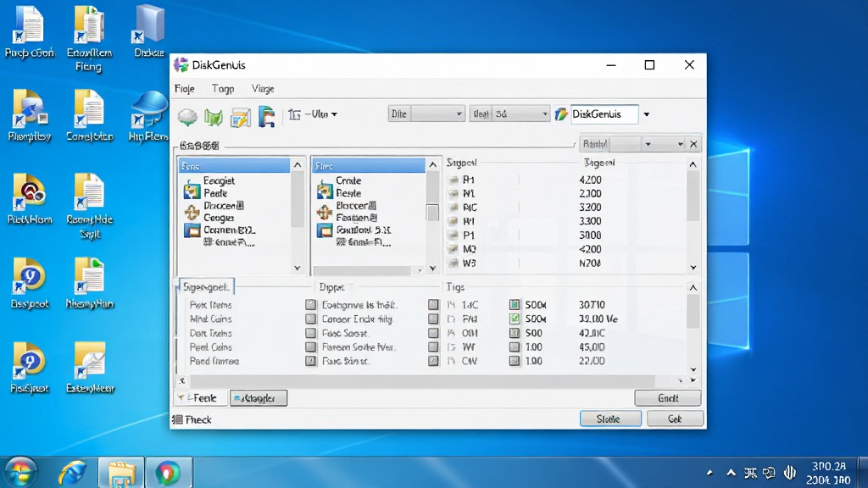
Task: Open the notepad edit icon in toolbar
Action: point(240,117)
